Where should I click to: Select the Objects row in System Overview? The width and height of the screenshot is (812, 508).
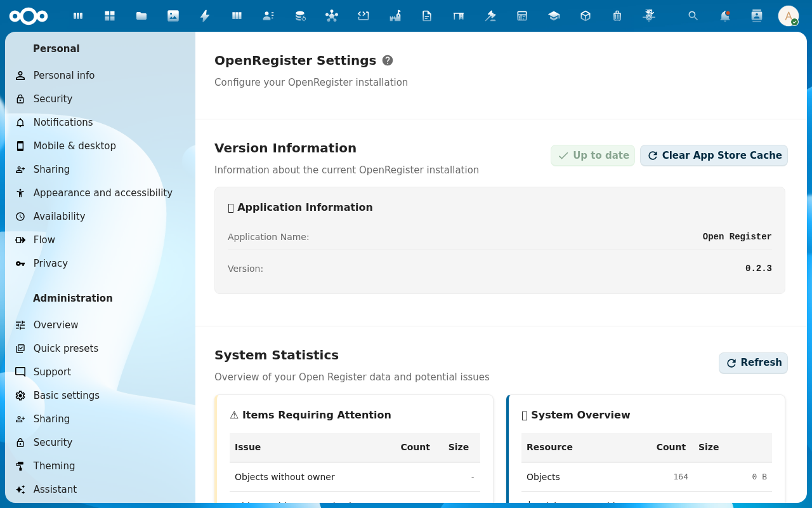point(646,477)
